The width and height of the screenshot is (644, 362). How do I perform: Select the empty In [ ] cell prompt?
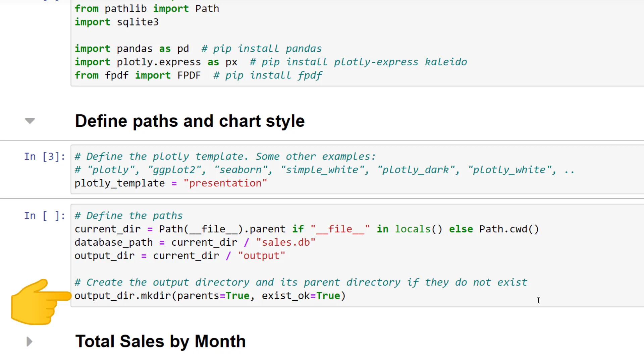(44, 216)
